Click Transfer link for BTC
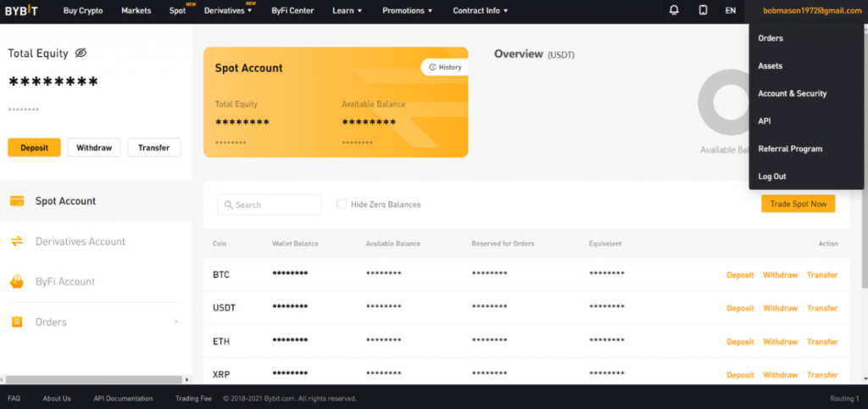The width and height of the screenshot is (868, 409). tap(822, 276)
